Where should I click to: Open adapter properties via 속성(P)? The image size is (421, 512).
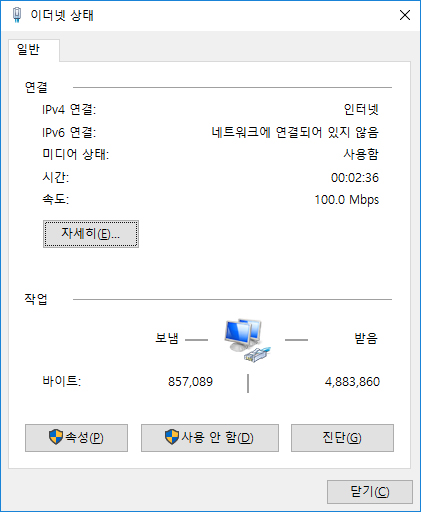pyautogui.click(x=76, y=438)
